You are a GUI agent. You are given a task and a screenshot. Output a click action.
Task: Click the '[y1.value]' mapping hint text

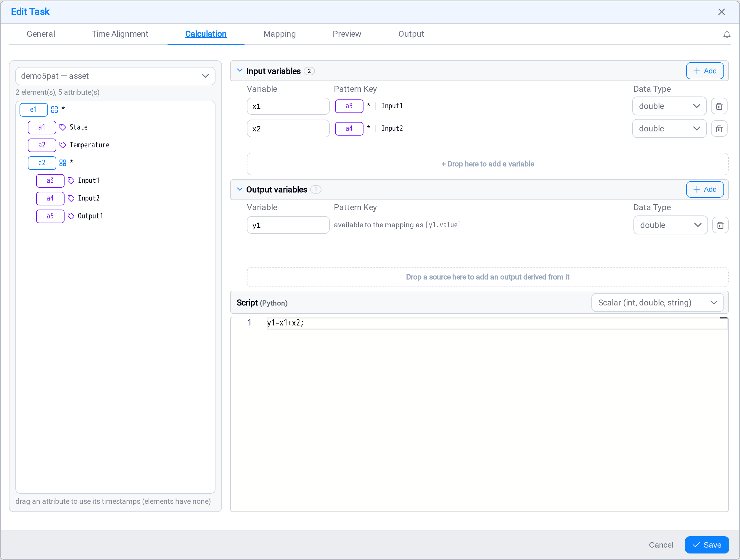pyautogui.click(x=443, y=225)
